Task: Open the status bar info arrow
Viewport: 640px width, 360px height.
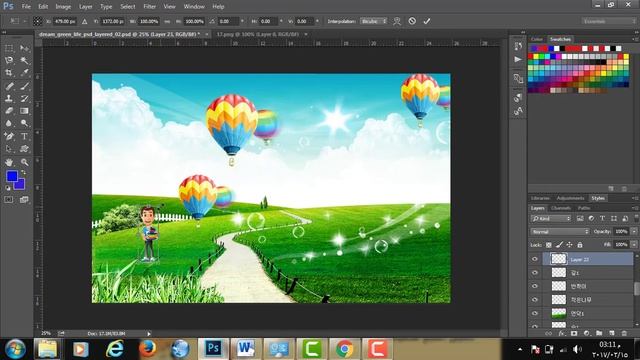Action: point(149,334)
